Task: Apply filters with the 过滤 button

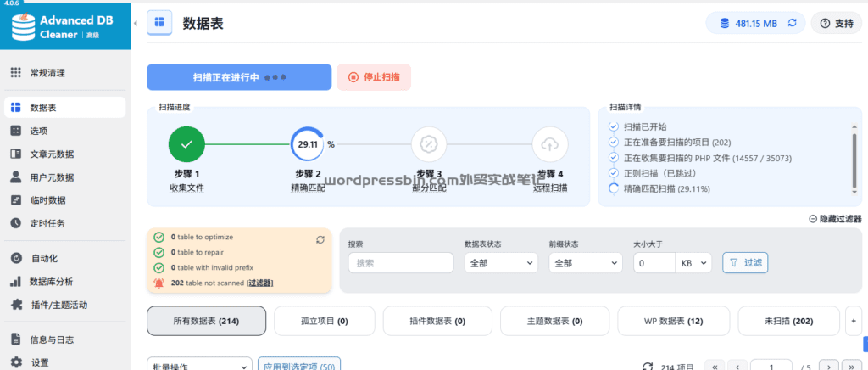Action: click(x=745, y=263)
